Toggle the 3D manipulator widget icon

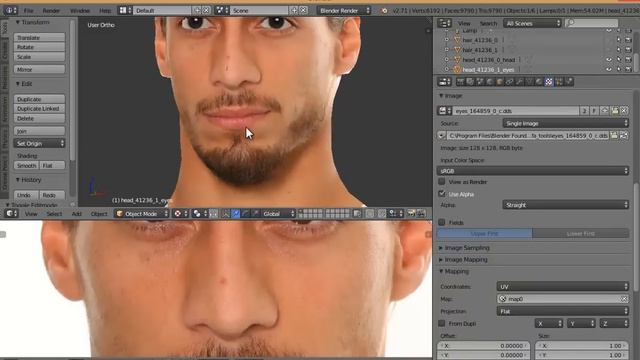[226, 213]
